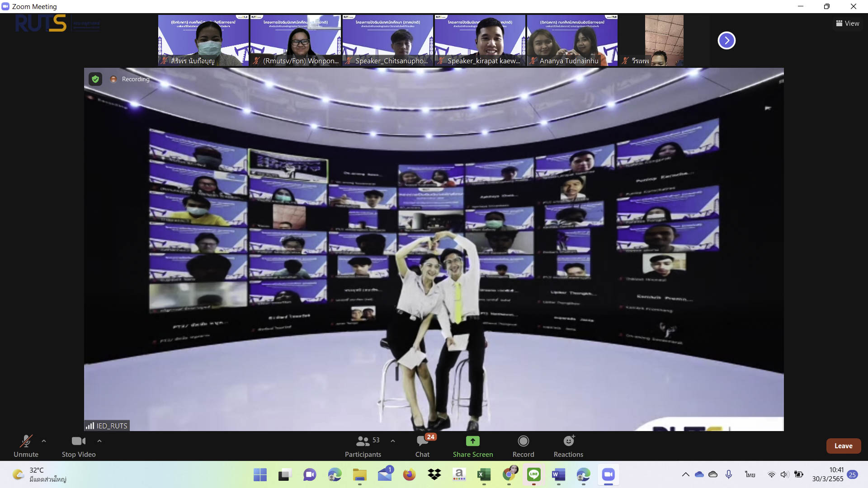
Task: Stop the video camera
Action: [79, 446]
